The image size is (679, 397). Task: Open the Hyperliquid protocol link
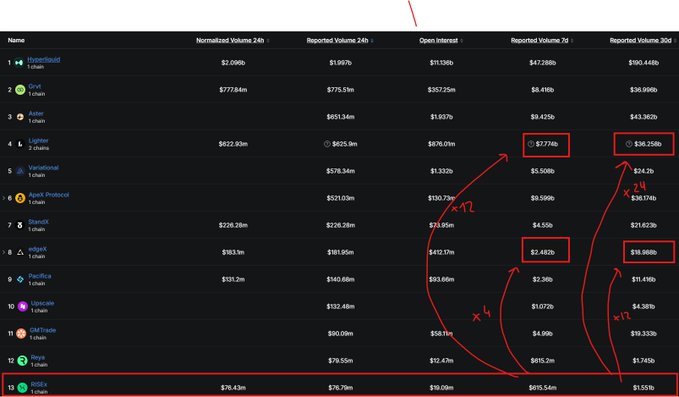[44, 60]
